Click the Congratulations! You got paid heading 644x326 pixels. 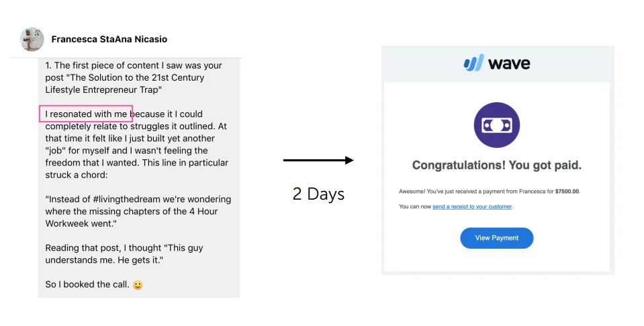coord(496,165)
